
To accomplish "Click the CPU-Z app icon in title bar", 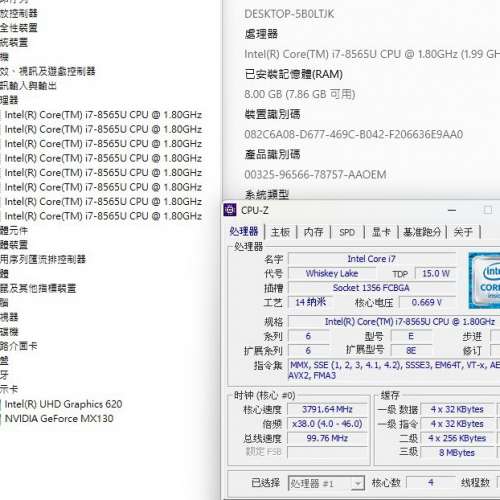I will [x=230, y=210].
